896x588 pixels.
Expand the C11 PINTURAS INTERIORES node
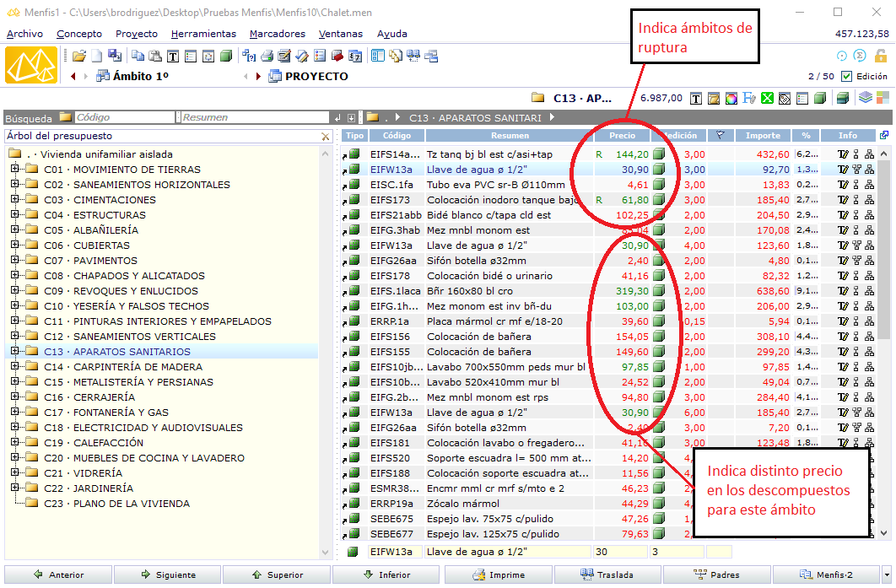click(15, 321)
